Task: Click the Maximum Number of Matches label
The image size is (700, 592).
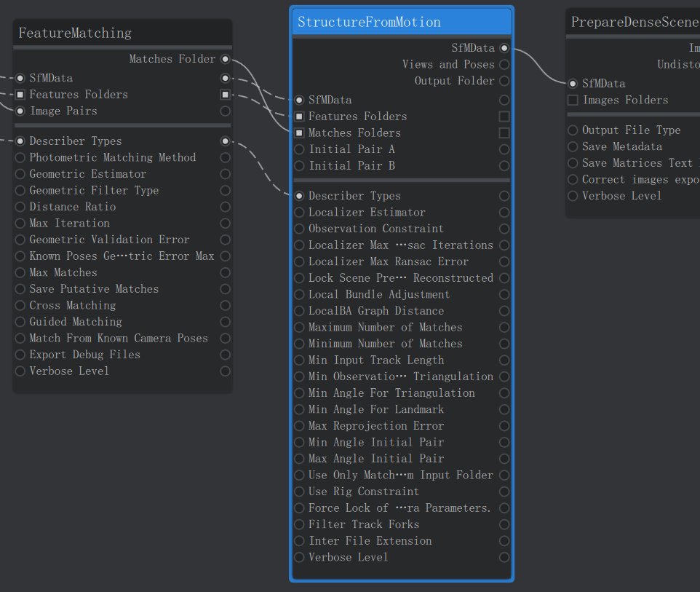Action: 385,328
